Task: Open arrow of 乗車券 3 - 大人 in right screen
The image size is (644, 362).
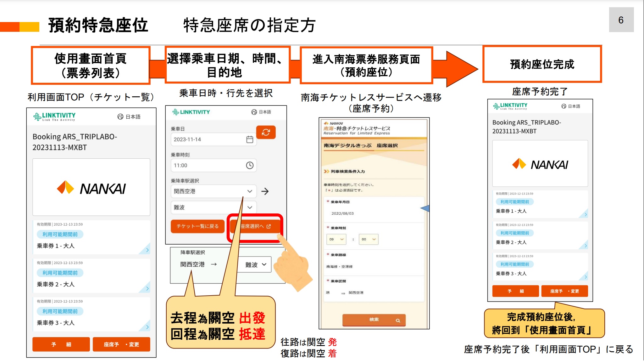Action: (586, 277)
